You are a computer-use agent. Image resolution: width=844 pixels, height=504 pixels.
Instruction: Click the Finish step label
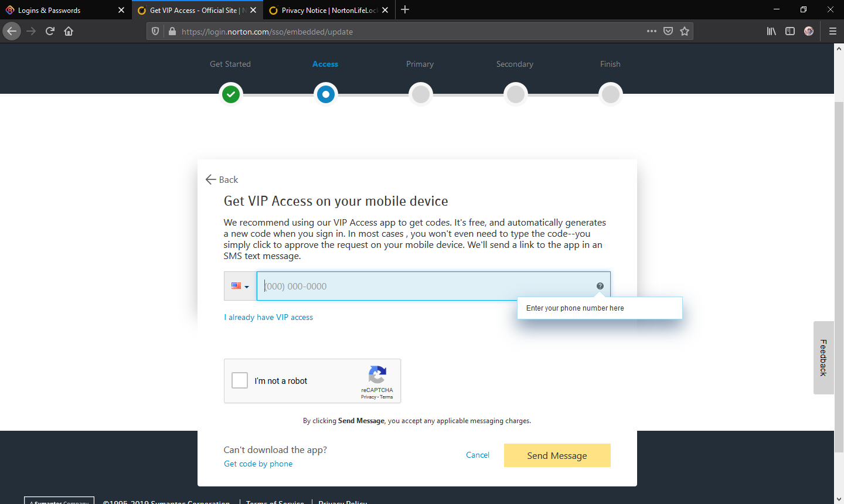tap(610, 64)
